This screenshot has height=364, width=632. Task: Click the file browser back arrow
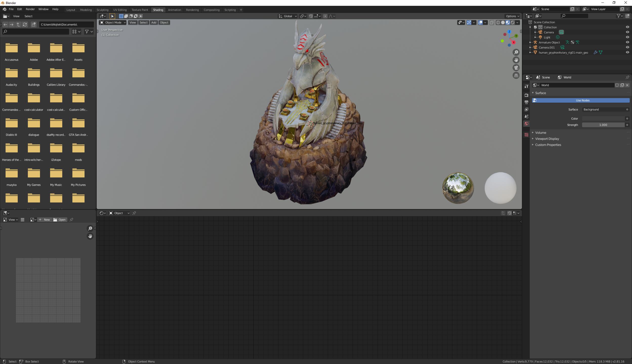[5, 25]
